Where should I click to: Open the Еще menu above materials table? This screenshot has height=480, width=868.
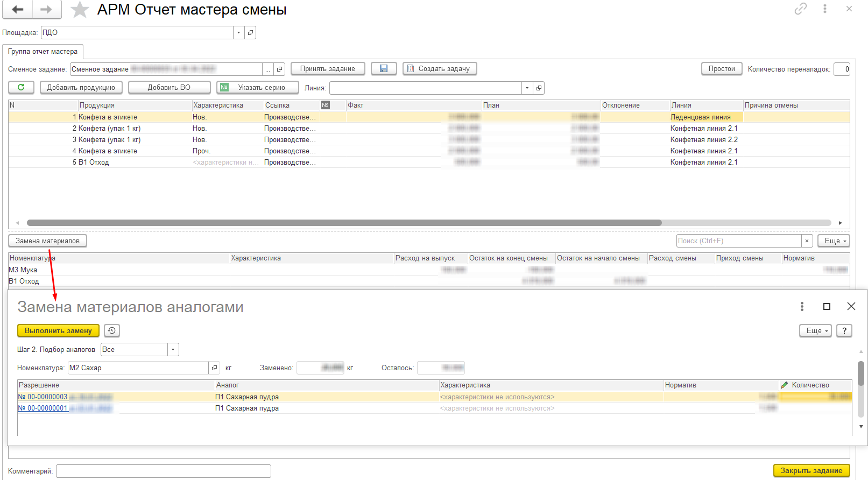tap(833, 241)
